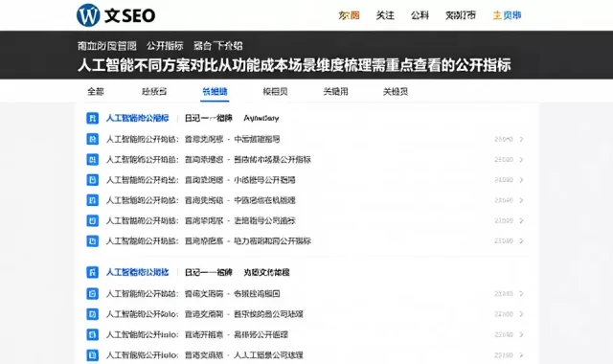Open the 公科 item in top navigation

coord(420,15)
